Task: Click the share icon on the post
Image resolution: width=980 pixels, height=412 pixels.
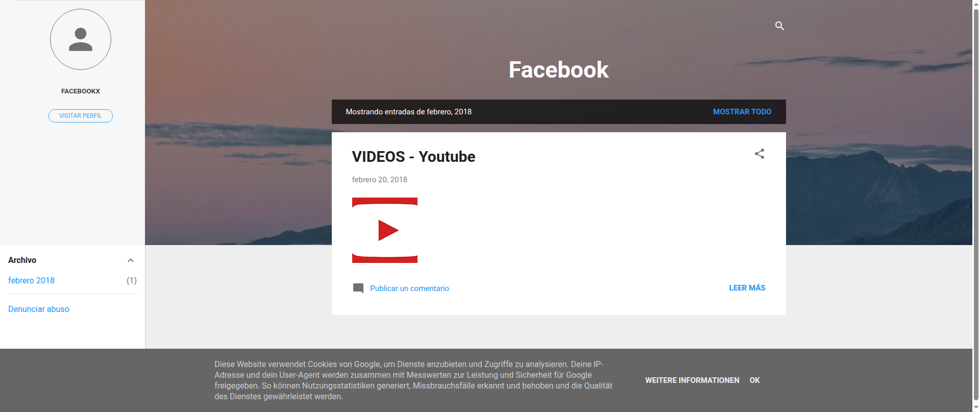Action: (x=759, y=154)
